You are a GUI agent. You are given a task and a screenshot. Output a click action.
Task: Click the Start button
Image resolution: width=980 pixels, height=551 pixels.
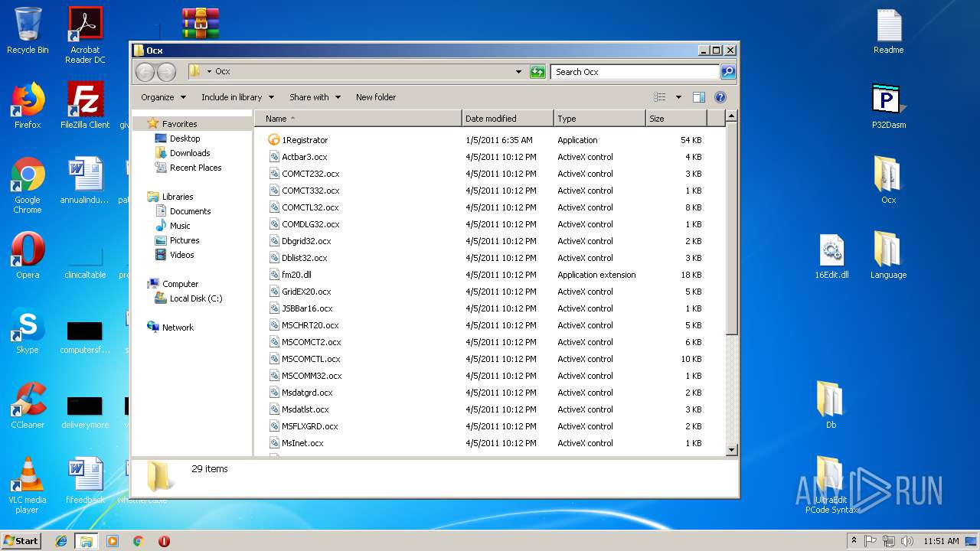pos(21,540)
